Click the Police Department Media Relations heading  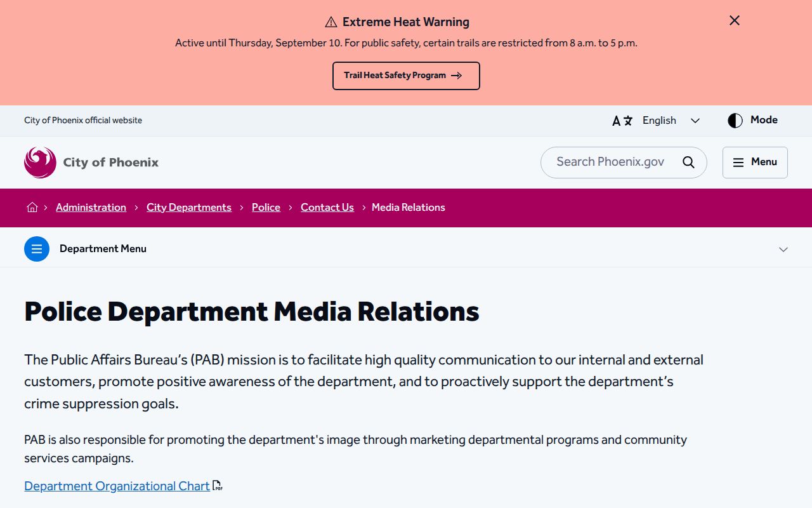click(x=252, y=312)
